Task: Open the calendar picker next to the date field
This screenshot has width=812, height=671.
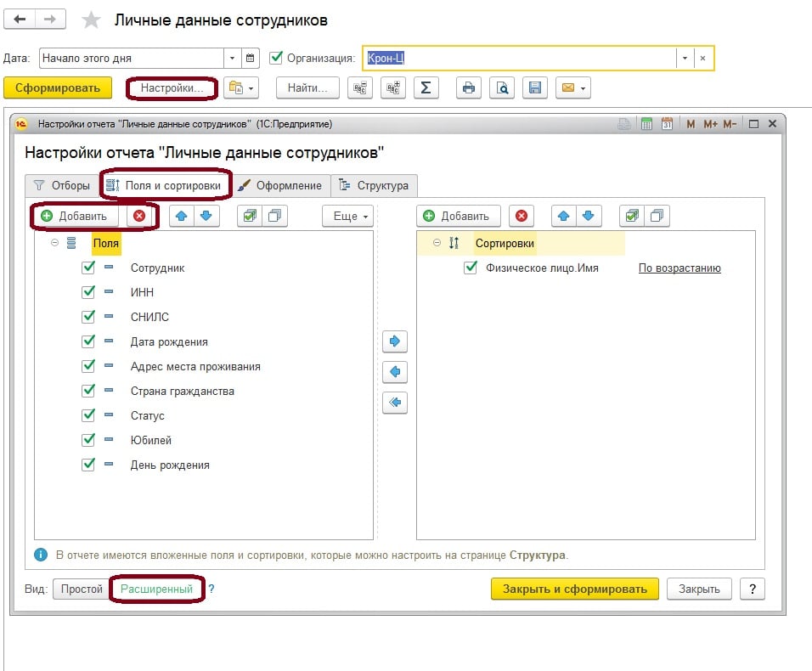Action: [250, 58]
